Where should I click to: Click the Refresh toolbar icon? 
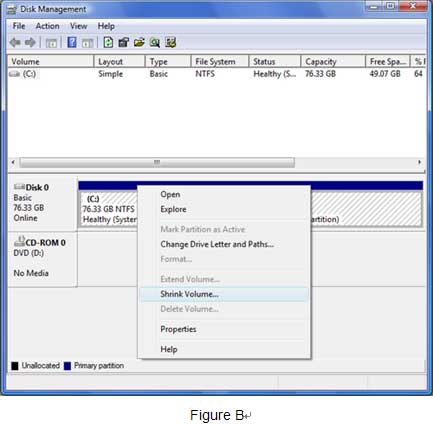pyautogui.click(x=108, y=42)
